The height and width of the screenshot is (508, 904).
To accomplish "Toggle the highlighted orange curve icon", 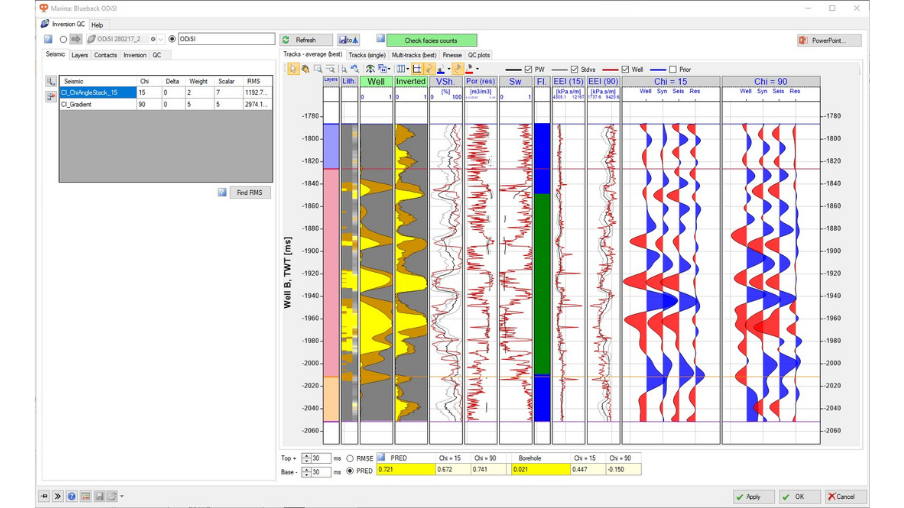I will (458, 69).
